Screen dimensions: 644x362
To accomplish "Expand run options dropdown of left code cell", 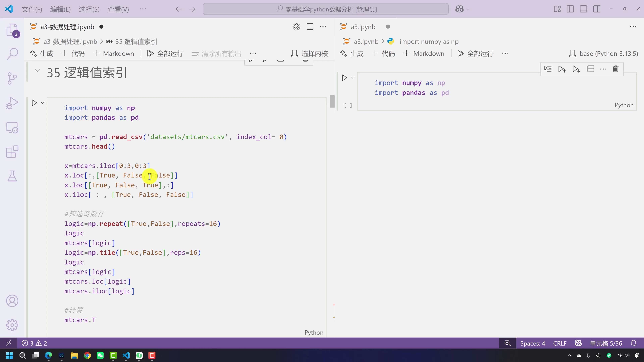I will click(x=43, y=103).
